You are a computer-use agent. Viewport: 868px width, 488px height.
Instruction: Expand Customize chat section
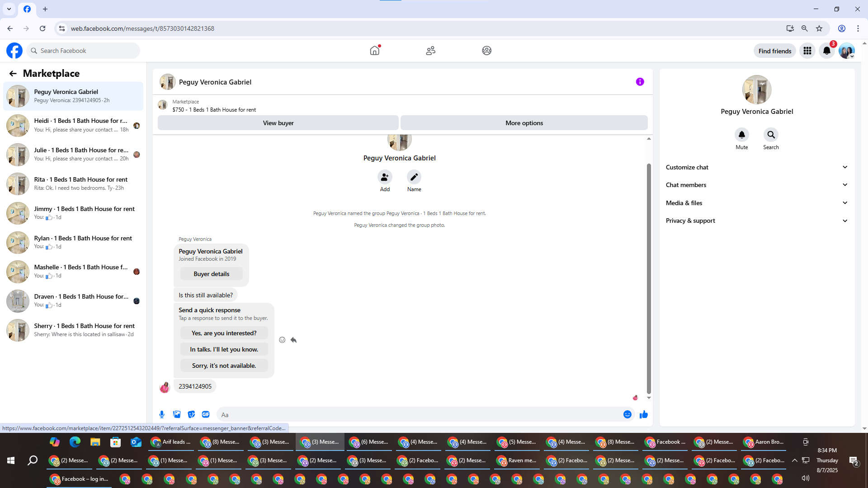point(757,167)
